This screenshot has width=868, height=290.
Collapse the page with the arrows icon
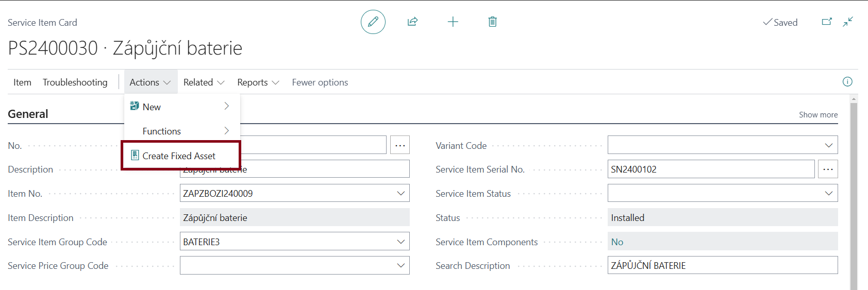point(848,22)
